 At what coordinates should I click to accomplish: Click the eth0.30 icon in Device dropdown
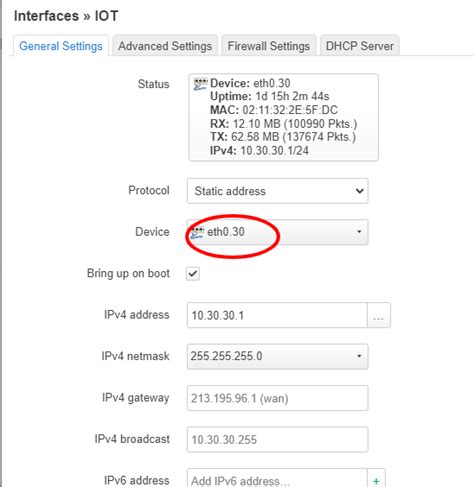click(x=197, y=232)
